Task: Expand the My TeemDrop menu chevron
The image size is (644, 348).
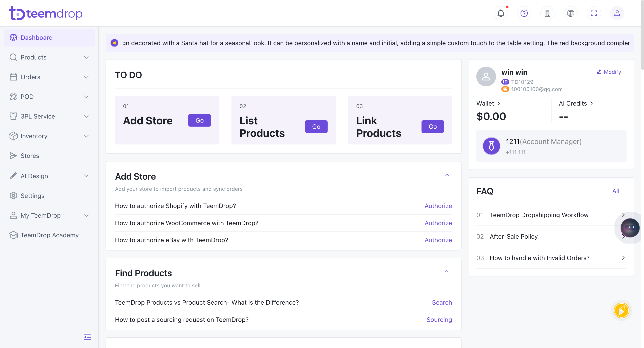Action: click(x=86, y=216)
